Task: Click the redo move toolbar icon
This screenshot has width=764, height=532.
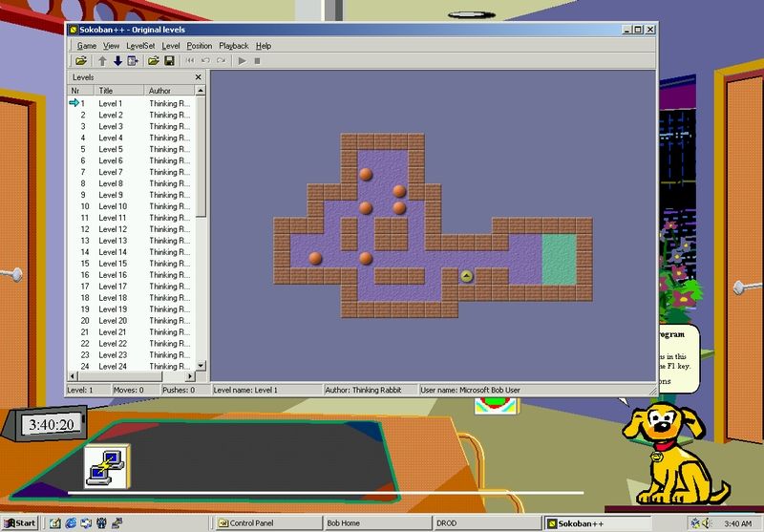Action: click(x=222, y=61)
